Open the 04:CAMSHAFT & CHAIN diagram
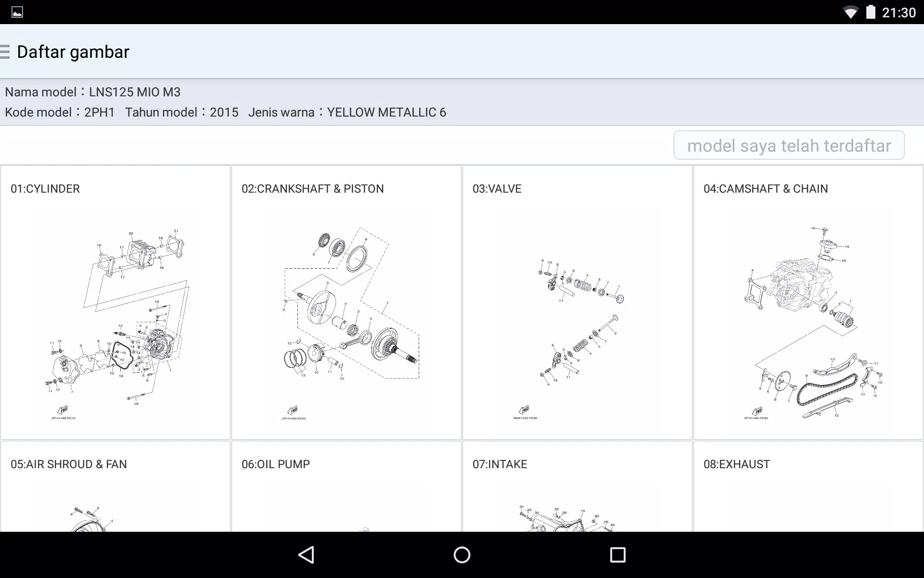The width and height of the screenshot is (924, 578). 808,303
